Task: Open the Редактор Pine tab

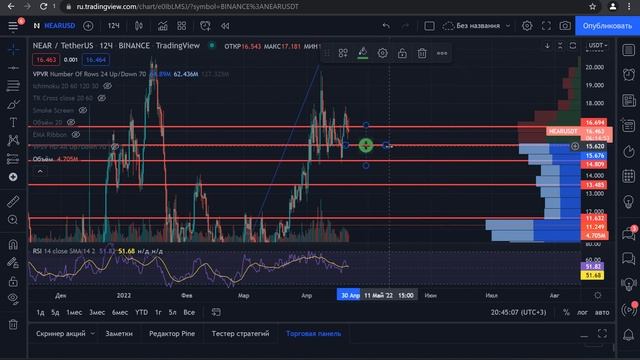Action: click(172, 333)
